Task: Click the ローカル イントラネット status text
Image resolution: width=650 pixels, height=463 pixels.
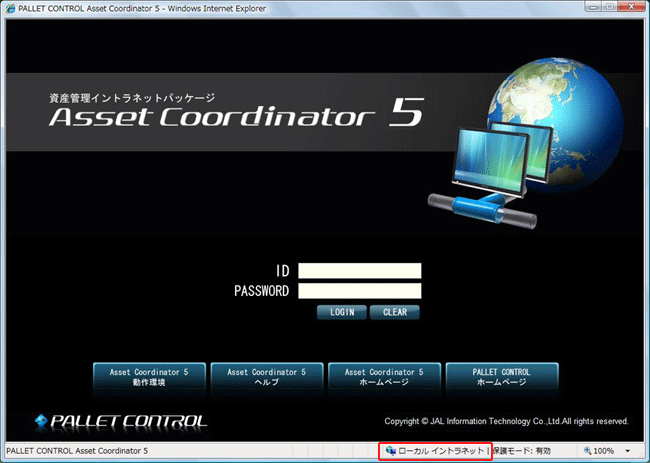Action: [x=441, y=451]
